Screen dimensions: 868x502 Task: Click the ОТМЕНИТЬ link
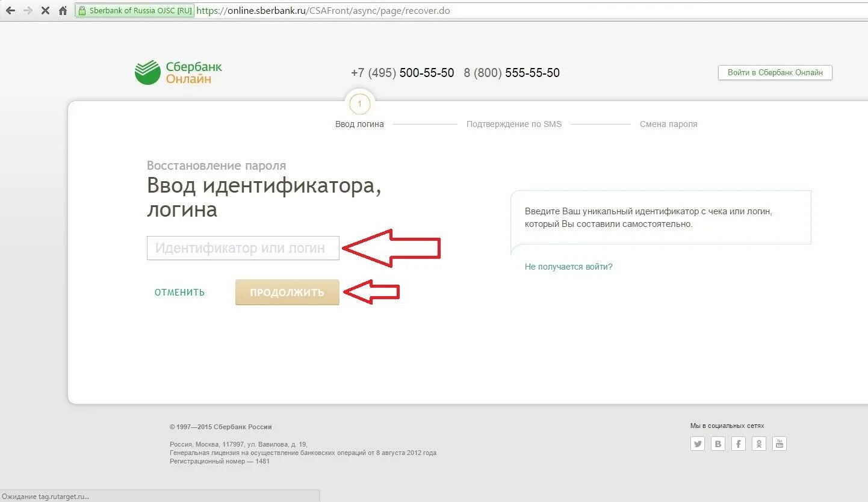pyautogui.click(x=179, y=293)
